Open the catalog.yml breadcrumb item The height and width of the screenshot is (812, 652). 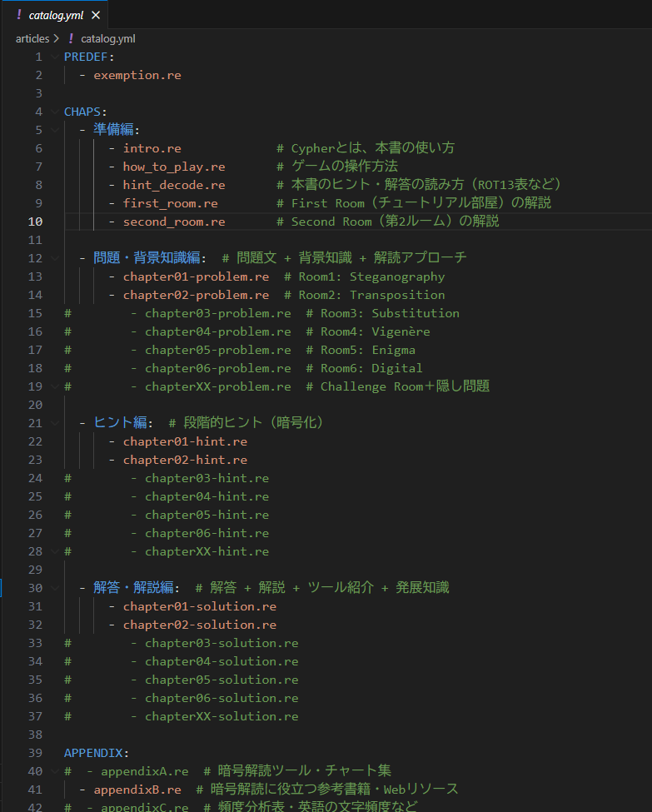pyautogui.click(x=107, y=38)
